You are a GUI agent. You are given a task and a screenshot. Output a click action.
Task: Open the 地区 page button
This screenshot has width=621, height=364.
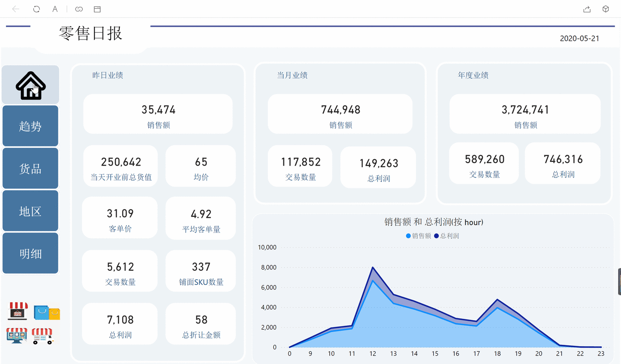(x=30, y=210)
